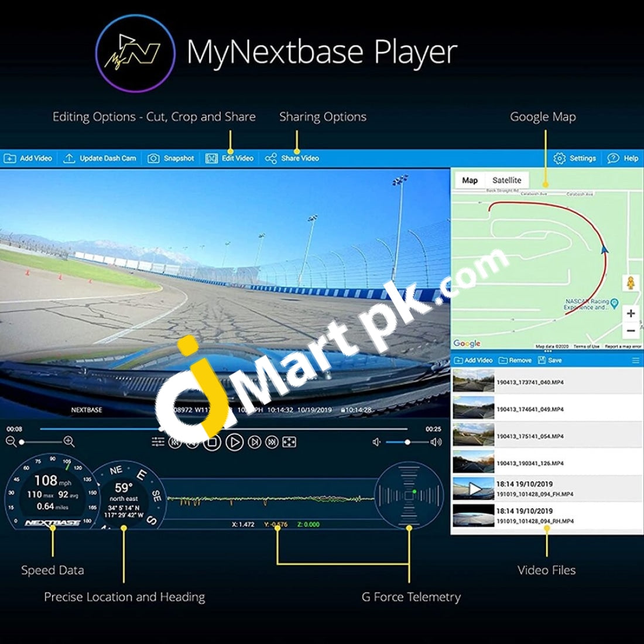Viewport: 644px width, 644px height.
Task: Click Update Dash Cam button
Action: [x=100, y=158]
